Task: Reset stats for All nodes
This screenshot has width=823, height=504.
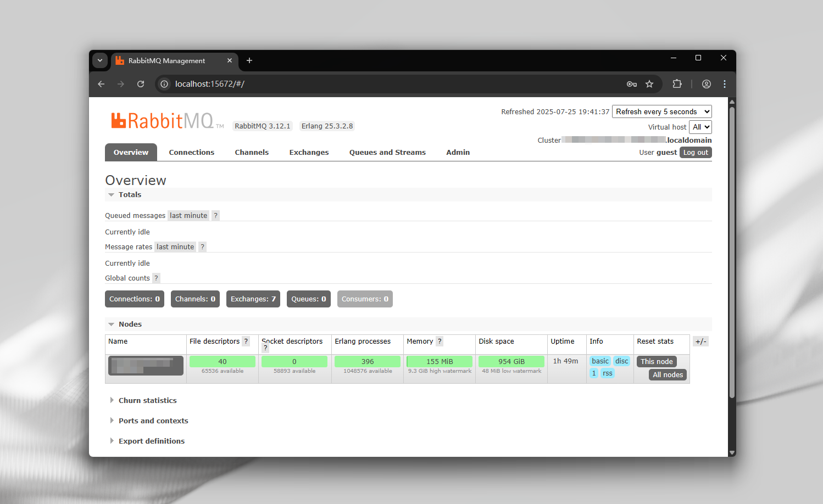Action: [668, 375]
